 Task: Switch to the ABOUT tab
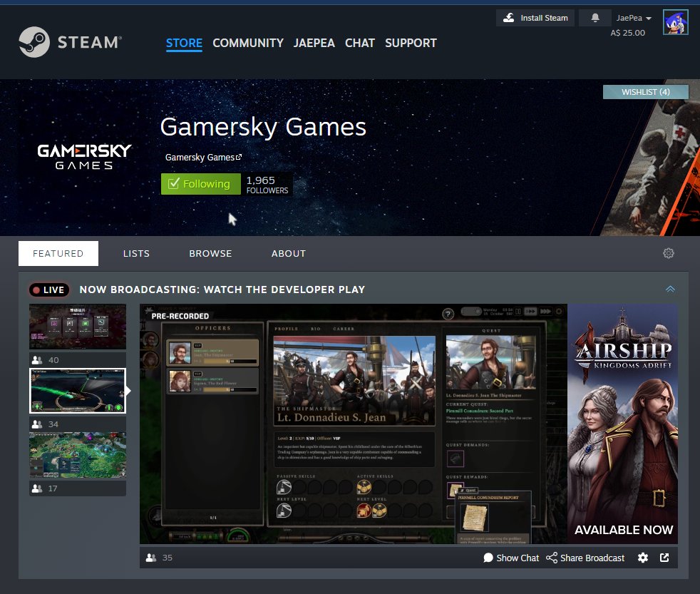[x=289, y=253]
